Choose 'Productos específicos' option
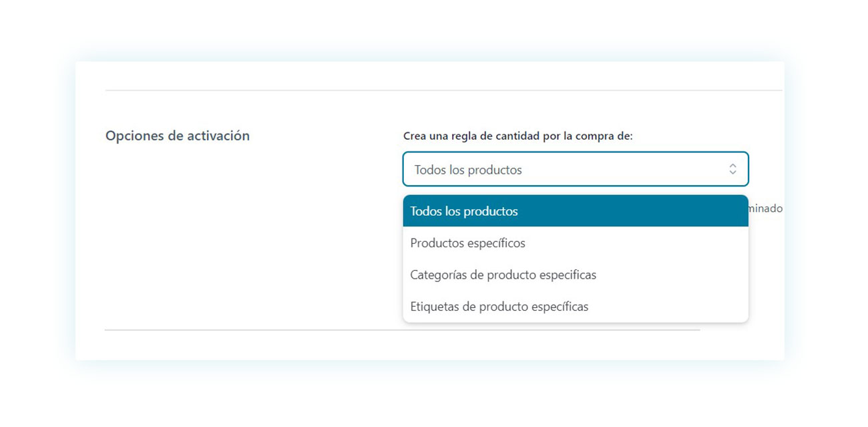868x427 pixels. click(x=576, y=243)
